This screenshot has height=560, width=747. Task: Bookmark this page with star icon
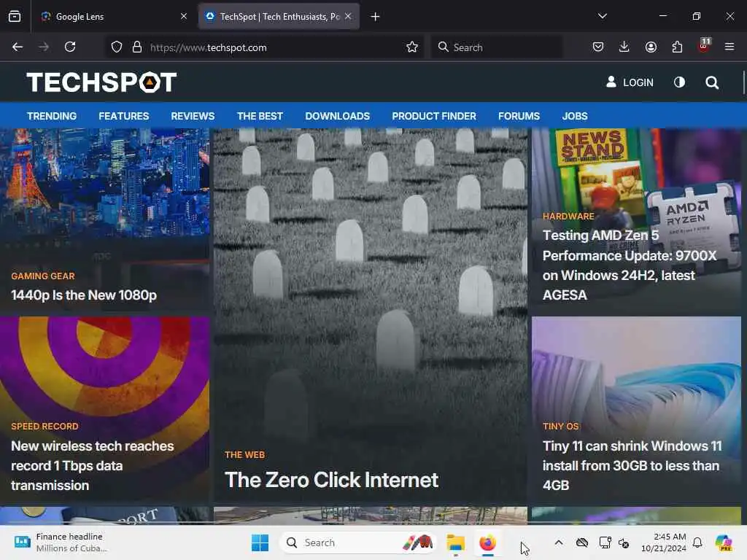tap(412, 47)
